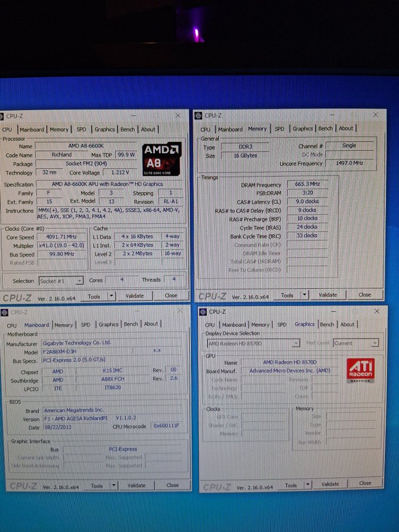Click Validate button in Graphics window

tap(330, 484)
